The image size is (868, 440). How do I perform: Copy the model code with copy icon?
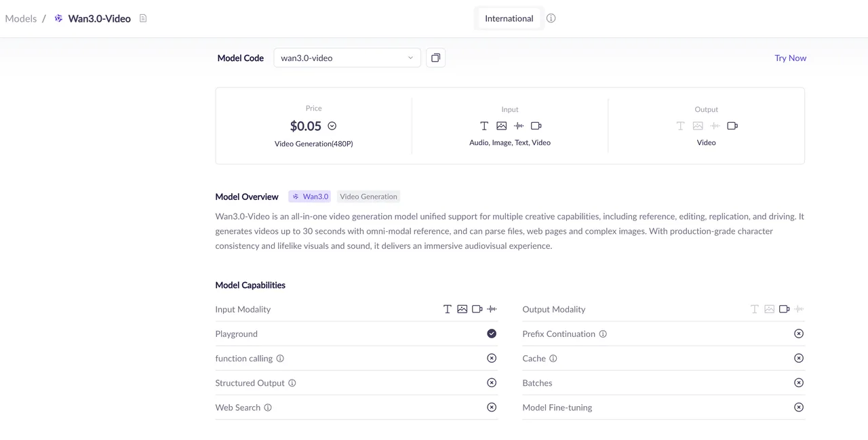pyautogui.click(x=436, y=58)
